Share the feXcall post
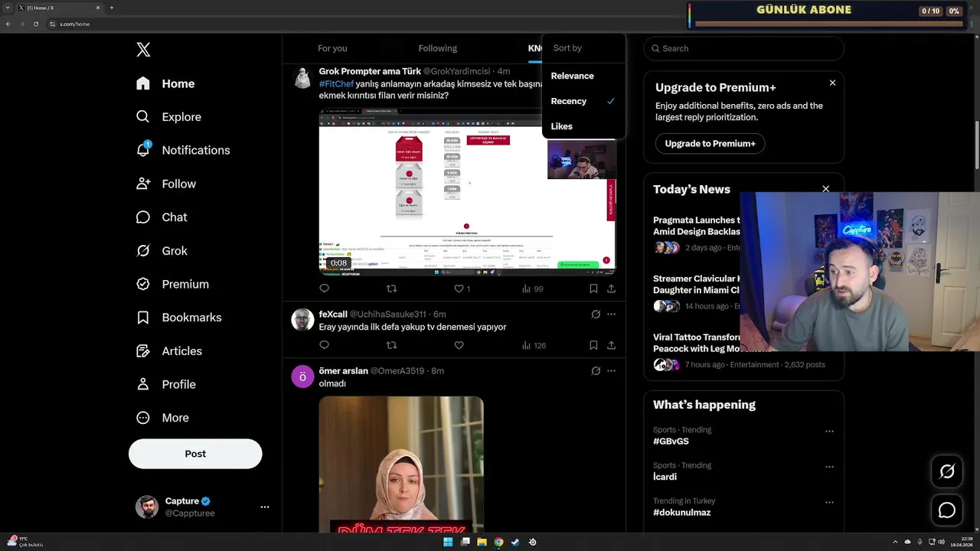The height and width of the screenshot is (551, 980). pyautogui.click(x=611, y=345)
